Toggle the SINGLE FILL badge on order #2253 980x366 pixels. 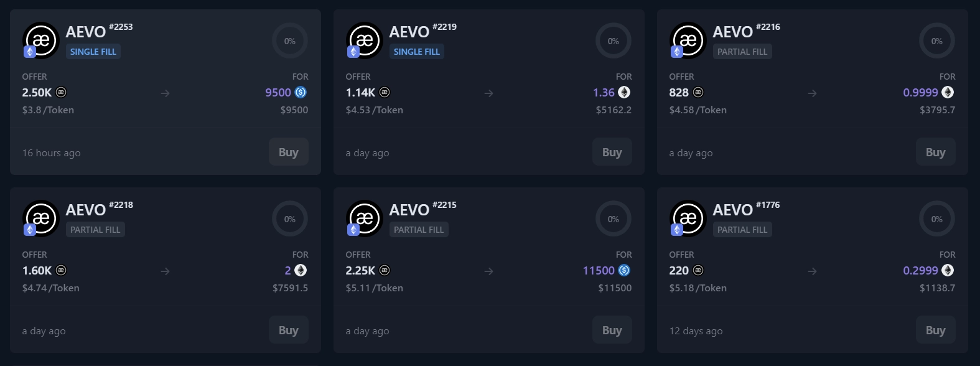click(93, 52)
